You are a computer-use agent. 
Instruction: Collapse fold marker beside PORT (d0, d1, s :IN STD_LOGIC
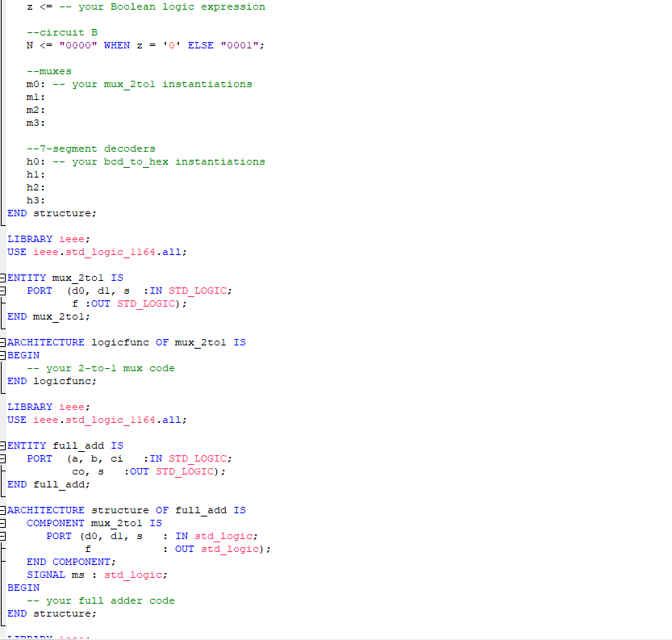coord(2,291)
